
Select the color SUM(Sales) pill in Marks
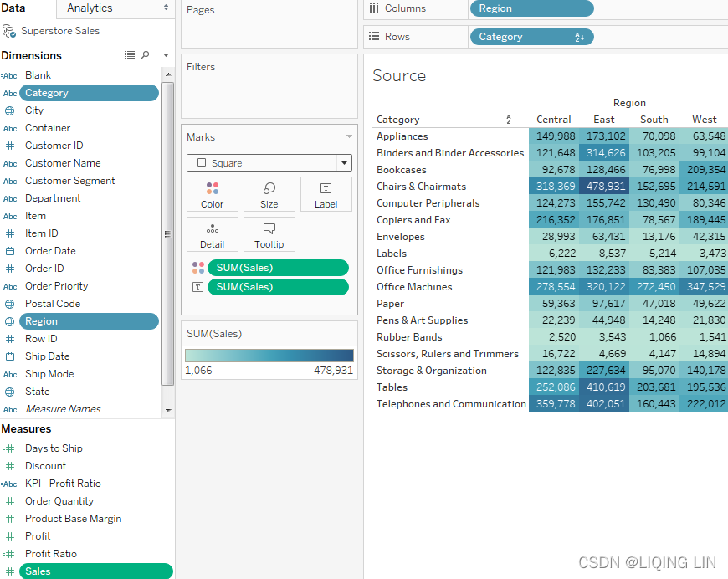278,268
